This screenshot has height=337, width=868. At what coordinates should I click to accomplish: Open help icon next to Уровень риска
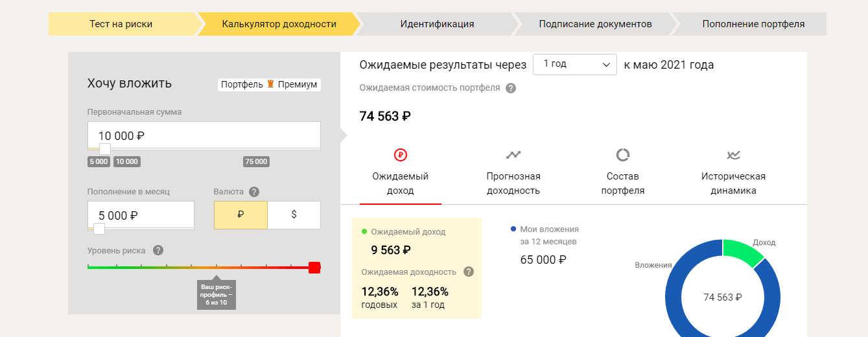[x=158, y=251]
